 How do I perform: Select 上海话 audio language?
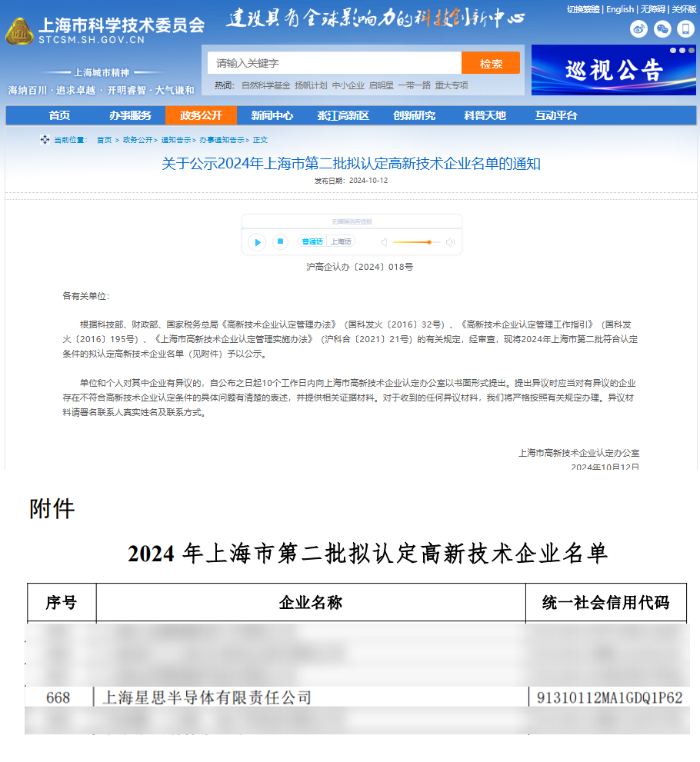coord(341,241)
